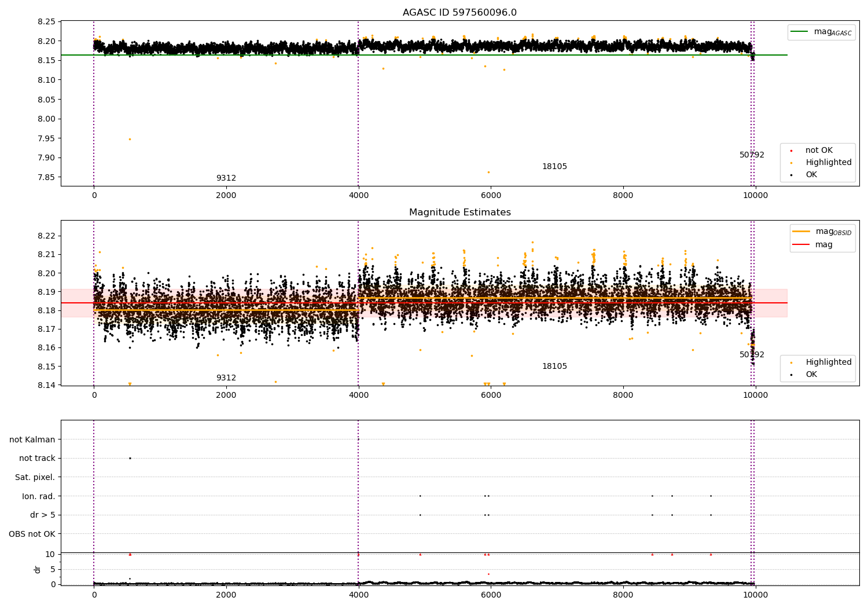Click the 8.00 y-axis tick of top plot

[46, 119]
